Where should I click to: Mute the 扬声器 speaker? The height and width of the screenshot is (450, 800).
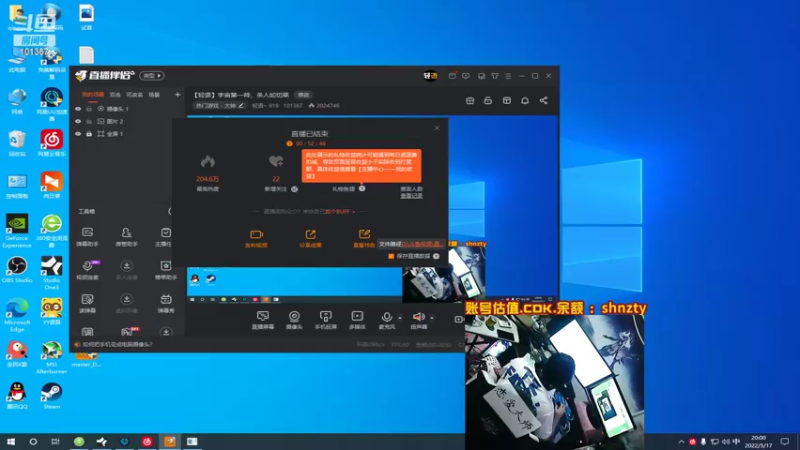(x=419, y=320)
